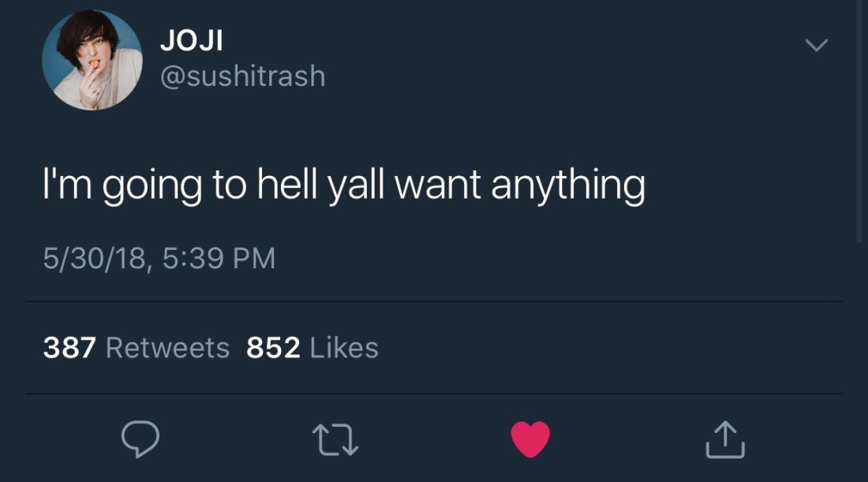Screen dimensions: 868x482
Task: Reply using the speech bubble icon
Action: coord(140,439)
